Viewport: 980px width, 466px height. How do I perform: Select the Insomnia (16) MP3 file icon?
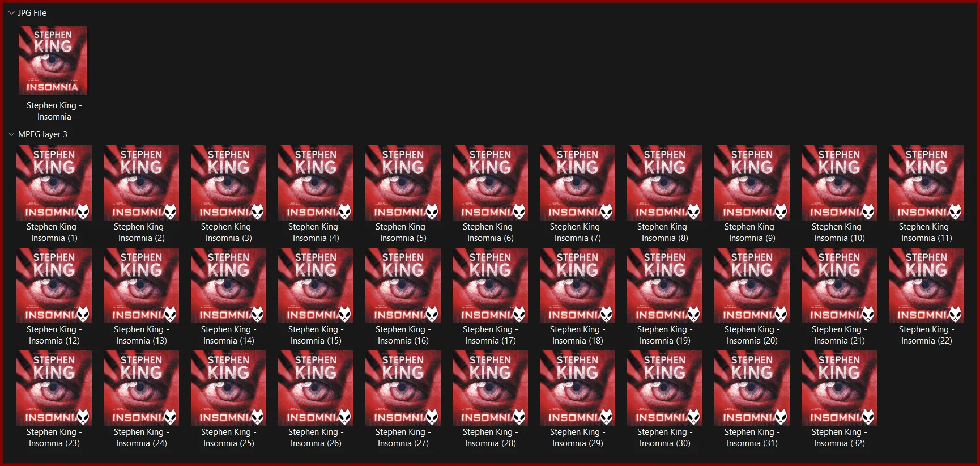403,285
